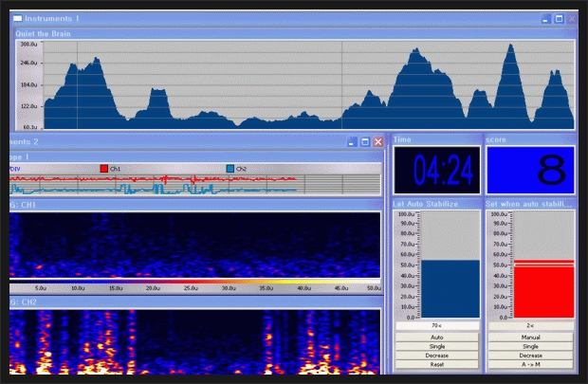The image size is (588, 384).
Task: Close the Instruments 2 window
Action: (x=378, y=142)
